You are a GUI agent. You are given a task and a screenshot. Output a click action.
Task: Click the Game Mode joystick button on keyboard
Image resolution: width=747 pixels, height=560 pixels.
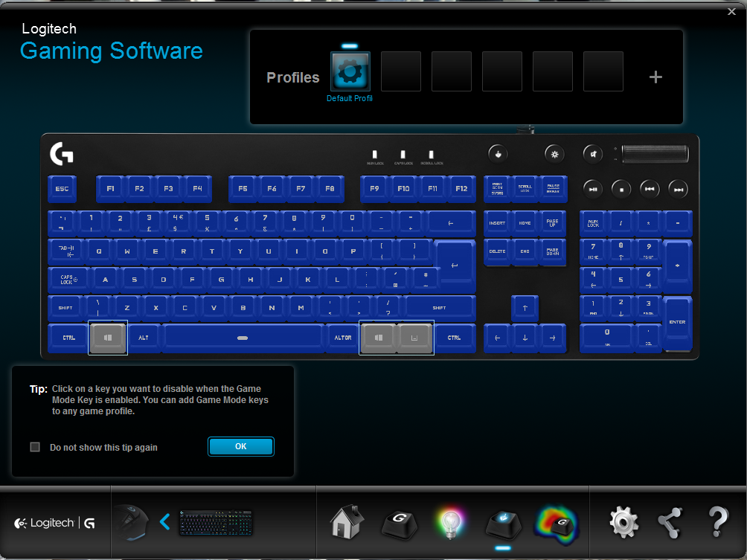point(498,154)
